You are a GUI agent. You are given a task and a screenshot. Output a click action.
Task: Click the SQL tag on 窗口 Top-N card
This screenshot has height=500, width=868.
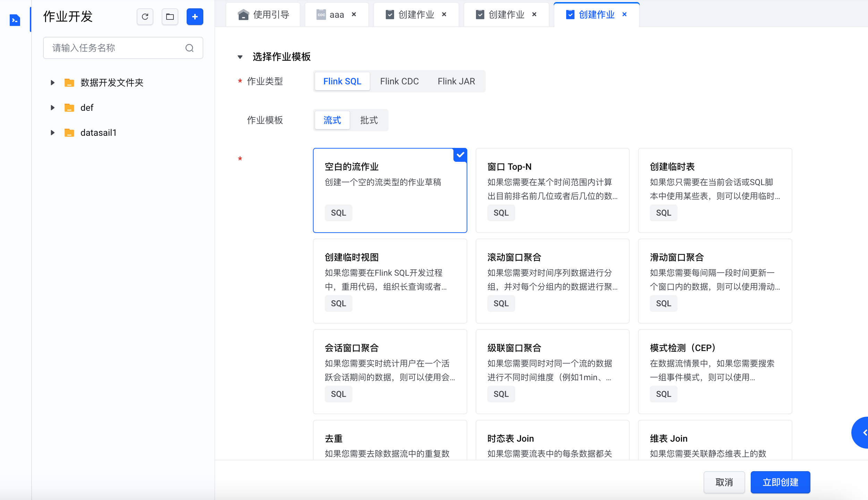501,213
